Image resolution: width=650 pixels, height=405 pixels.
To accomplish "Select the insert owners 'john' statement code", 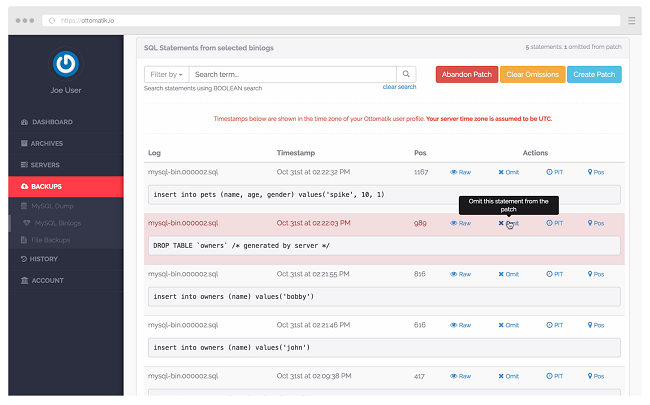I will pyautogui.click(x=384, y=348).
